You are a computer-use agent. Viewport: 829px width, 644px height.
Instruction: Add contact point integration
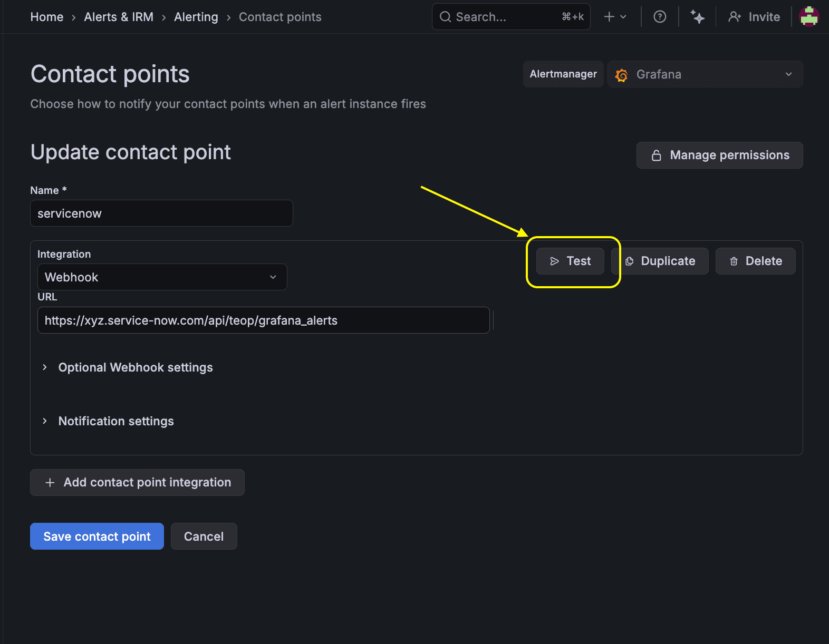point(137,483)
